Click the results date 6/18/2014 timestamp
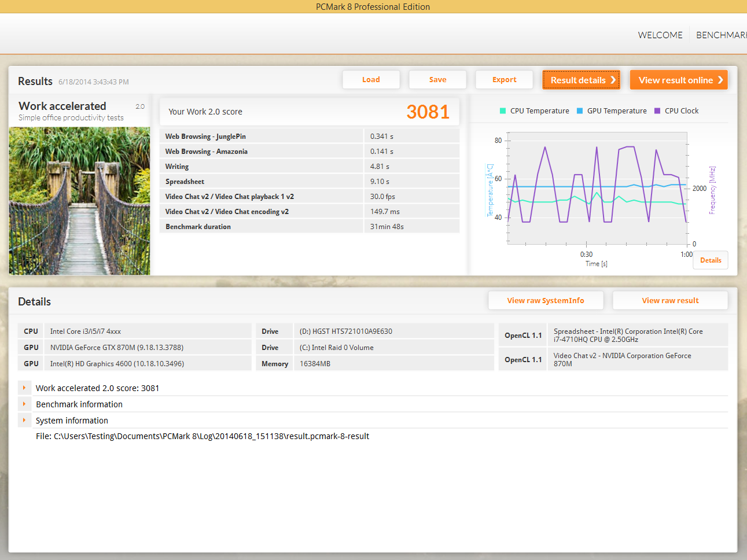Viewport: 747px width, 560px height. click(94, 82)
